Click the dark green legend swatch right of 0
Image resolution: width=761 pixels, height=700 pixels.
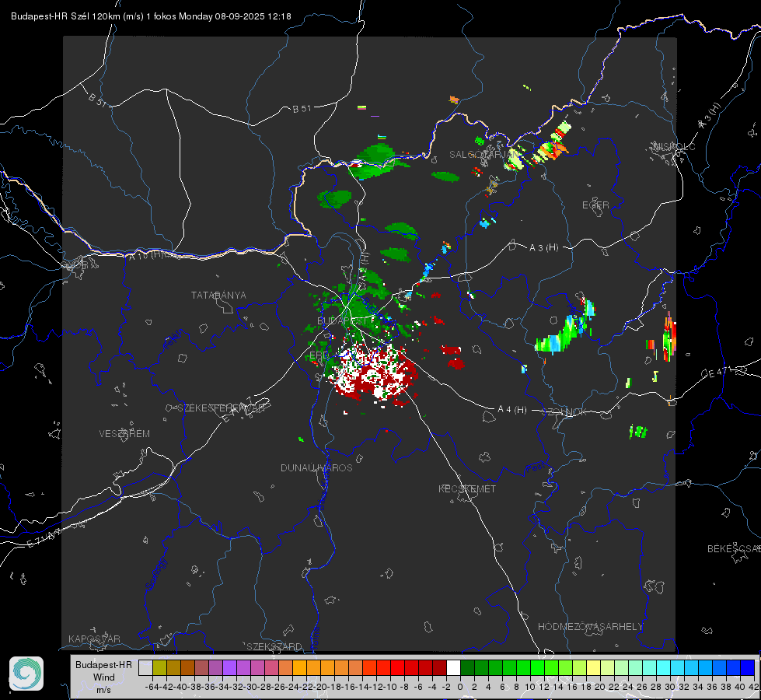click(467, 667)
